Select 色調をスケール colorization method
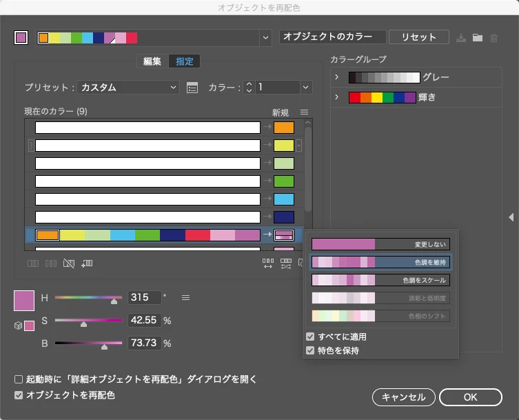519x420 pixels. [380, 280]
